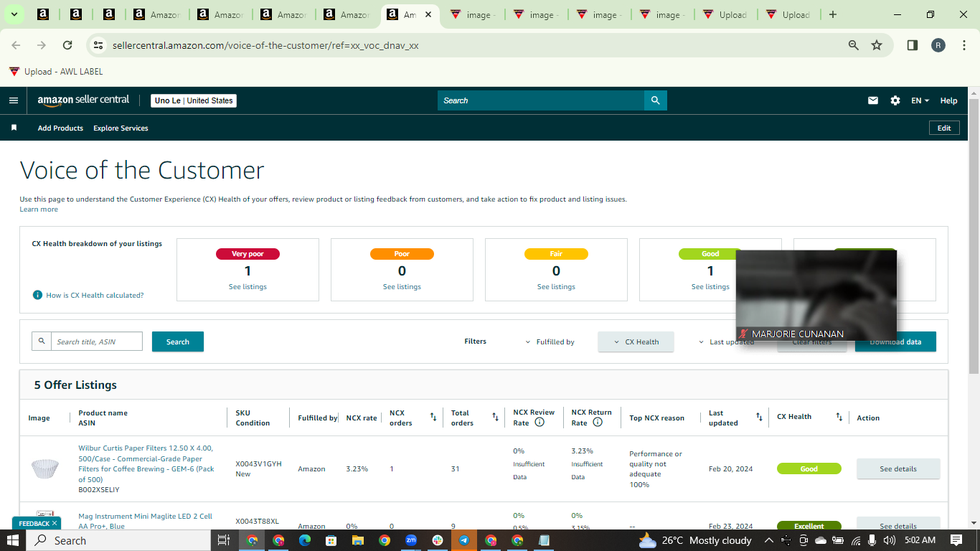Screen dimensions: 980x551
Task: Click the zoom magnifier icon in the address bar
Action: 854,45
